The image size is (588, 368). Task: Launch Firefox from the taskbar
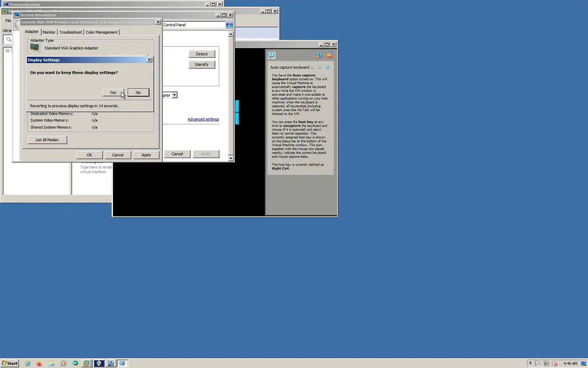[39, 363]
